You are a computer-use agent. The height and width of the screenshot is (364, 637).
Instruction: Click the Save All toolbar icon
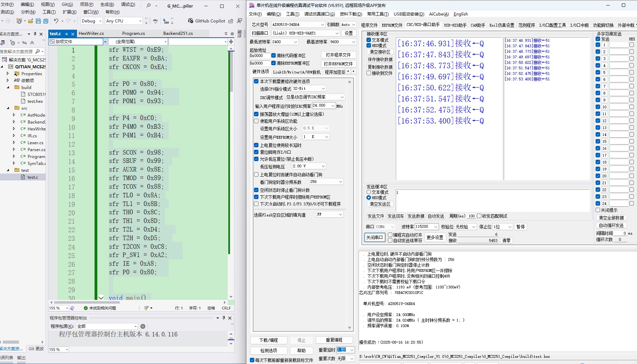pyautogui.click(x=46, y=21)
